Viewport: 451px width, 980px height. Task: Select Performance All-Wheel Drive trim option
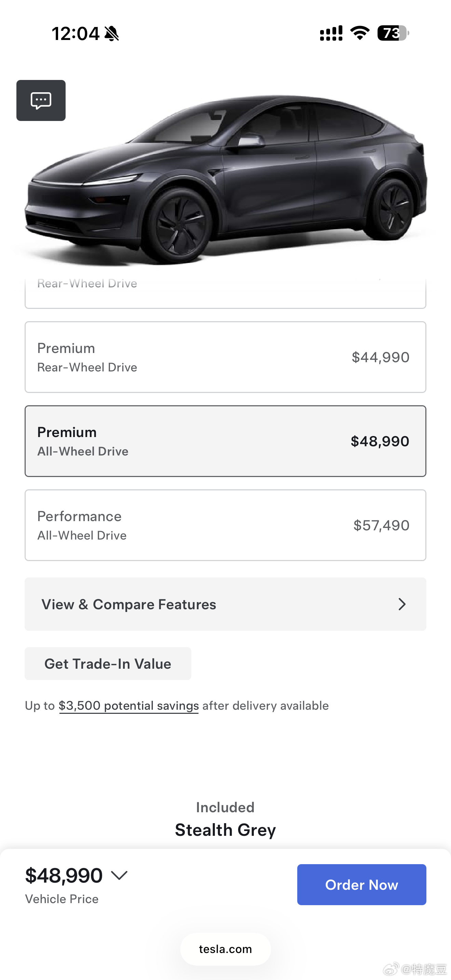225,525
